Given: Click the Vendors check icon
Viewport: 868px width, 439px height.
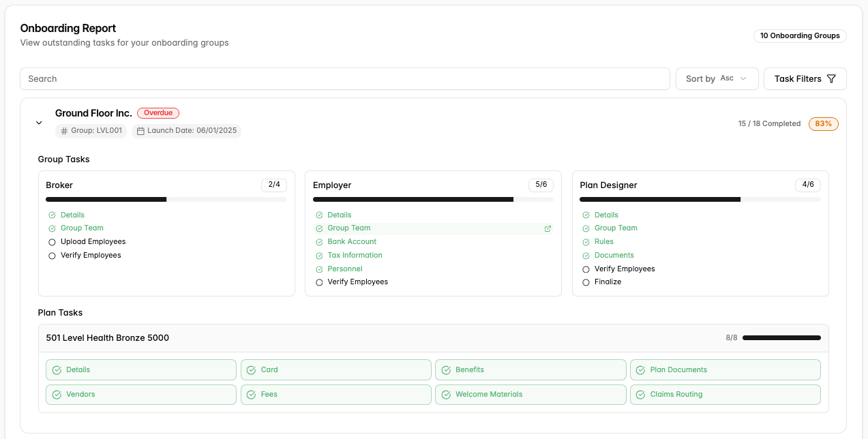Looking at the screenshot, I should [57, 395].
